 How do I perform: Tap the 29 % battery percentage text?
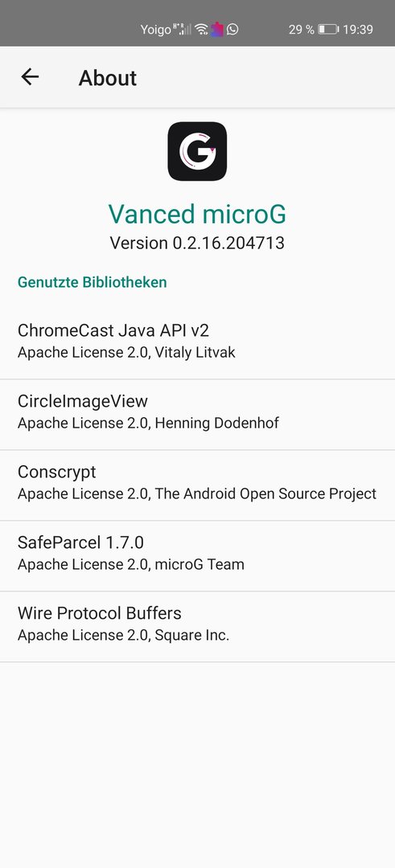point(302,30)
